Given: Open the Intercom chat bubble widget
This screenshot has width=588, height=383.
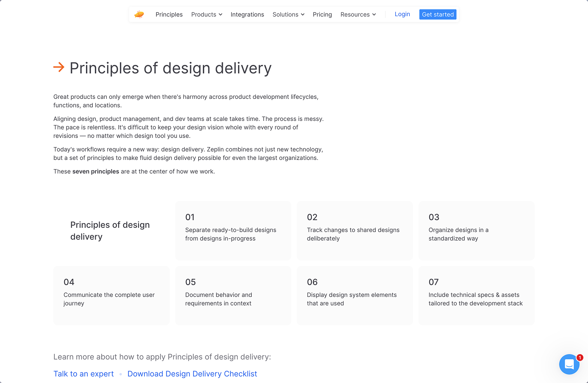Looking at the screenshot, I should [x=569, y=364].
